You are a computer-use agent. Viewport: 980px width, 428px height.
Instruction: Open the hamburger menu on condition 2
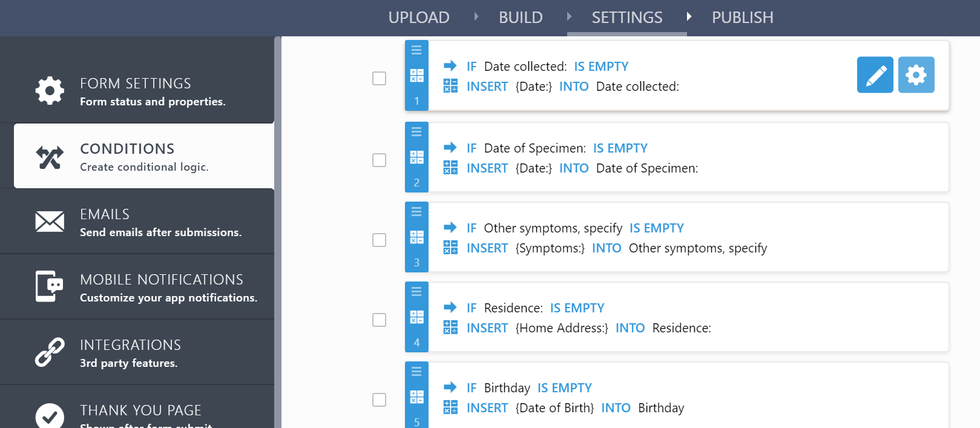(416, 130)
